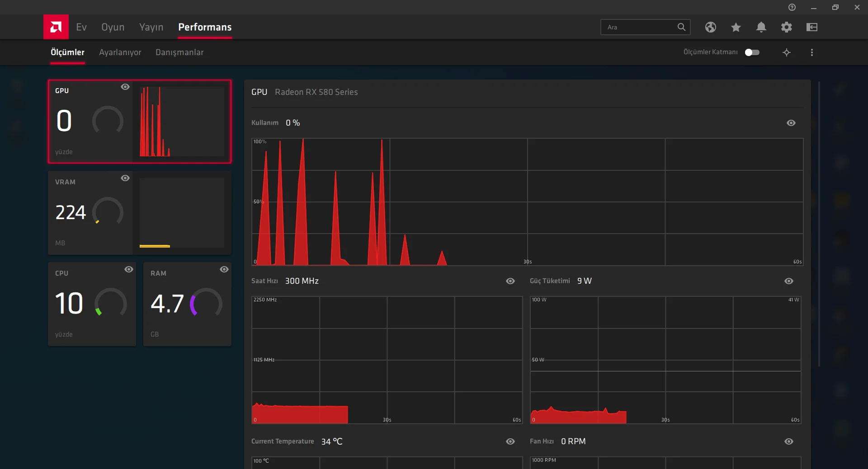868x469 pixels.
Task: Click the Ara search field
Action: (640, 27)
